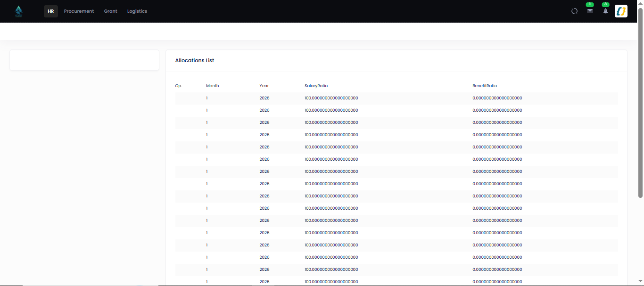Viewport: 644px width, 286px height.
Task: Open the user profile avatar with braces logo
Action: (x=621, y=11)
